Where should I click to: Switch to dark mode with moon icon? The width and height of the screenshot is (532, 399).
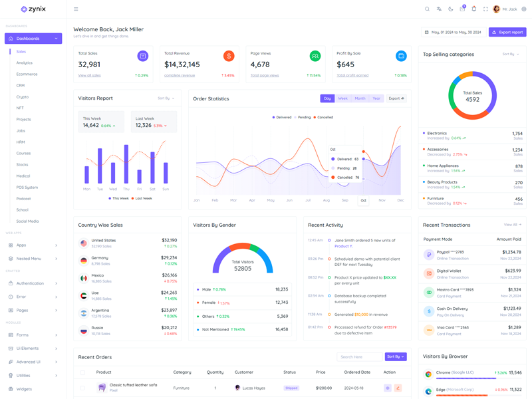(450, 9)
